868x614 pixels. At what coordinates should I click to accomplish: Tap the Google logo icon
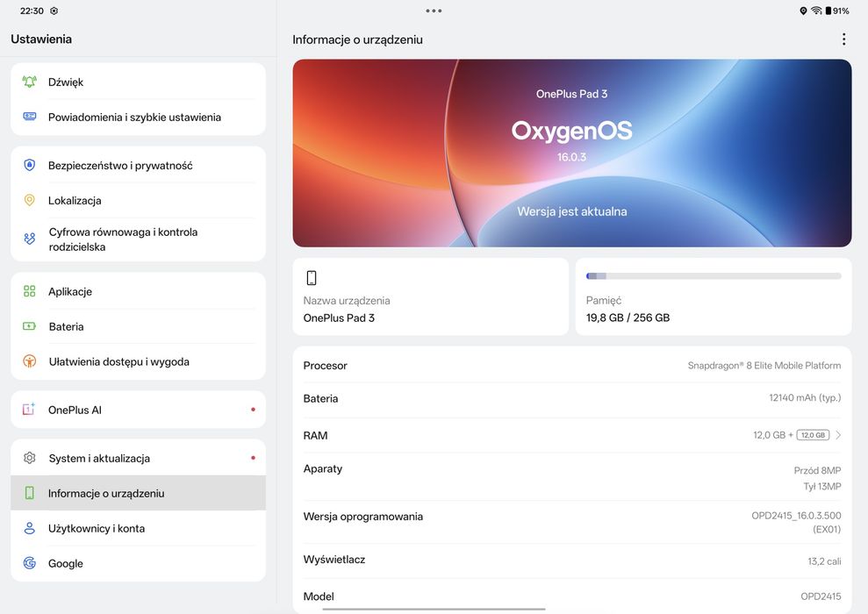[x=29, y=563]
